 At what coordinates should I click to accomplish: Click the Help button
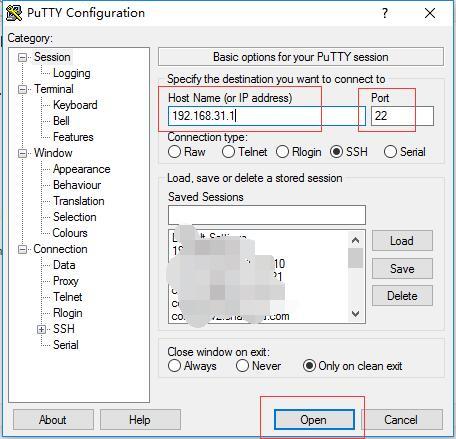140,419
